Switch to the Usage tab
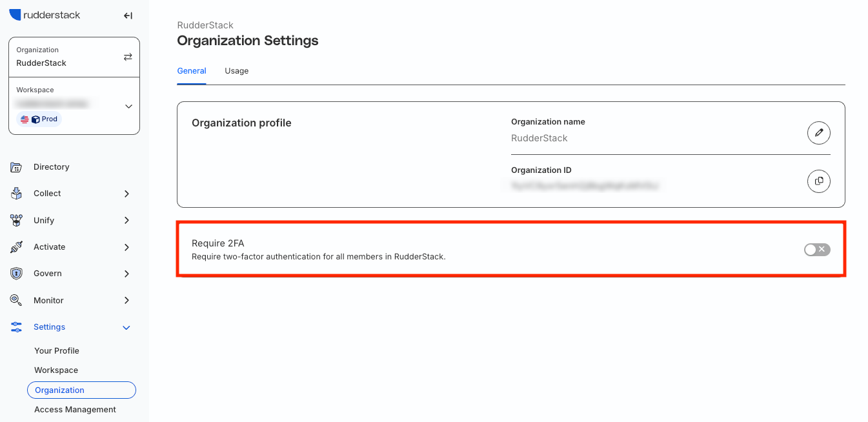The image size is (868, 422). 237,71
